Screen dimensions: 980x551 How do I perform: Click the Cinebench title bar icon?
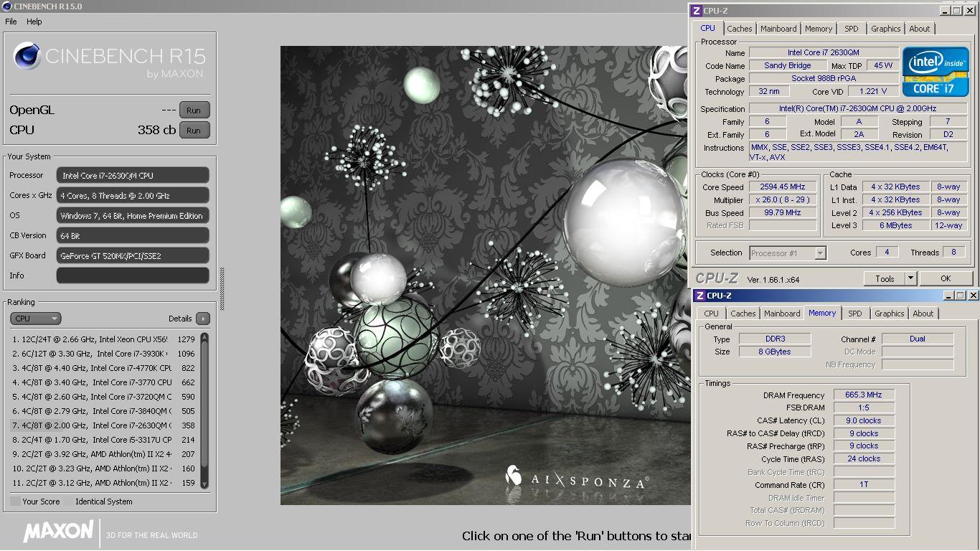(6, 6)
